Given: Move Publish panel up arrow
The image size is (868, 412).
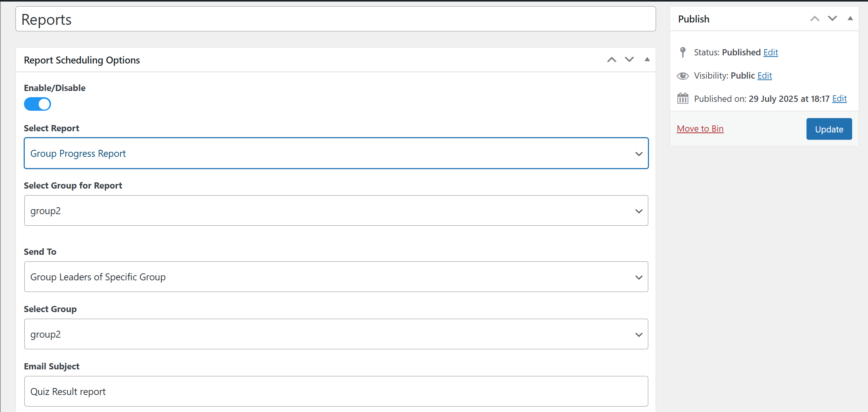Looking at the screenshot, I should (815, 19).
